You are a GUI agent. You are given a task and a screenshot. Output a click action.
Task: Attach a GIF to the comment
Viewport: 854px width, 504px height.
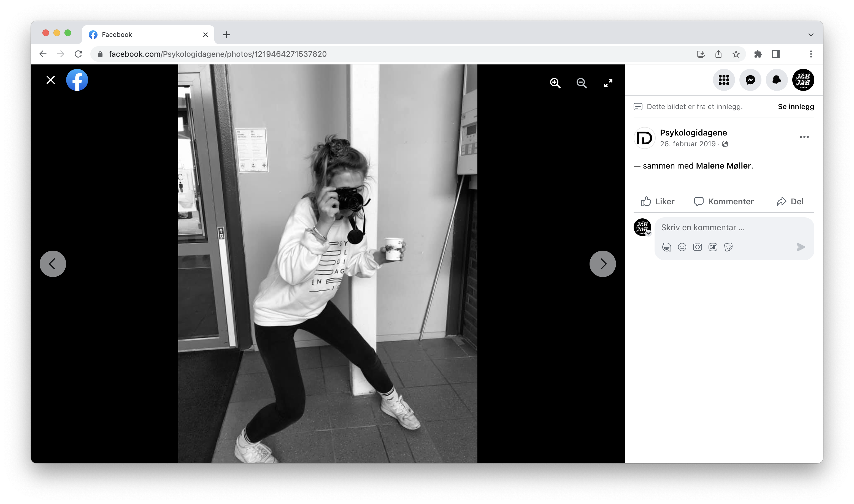(x=713, y=247)
